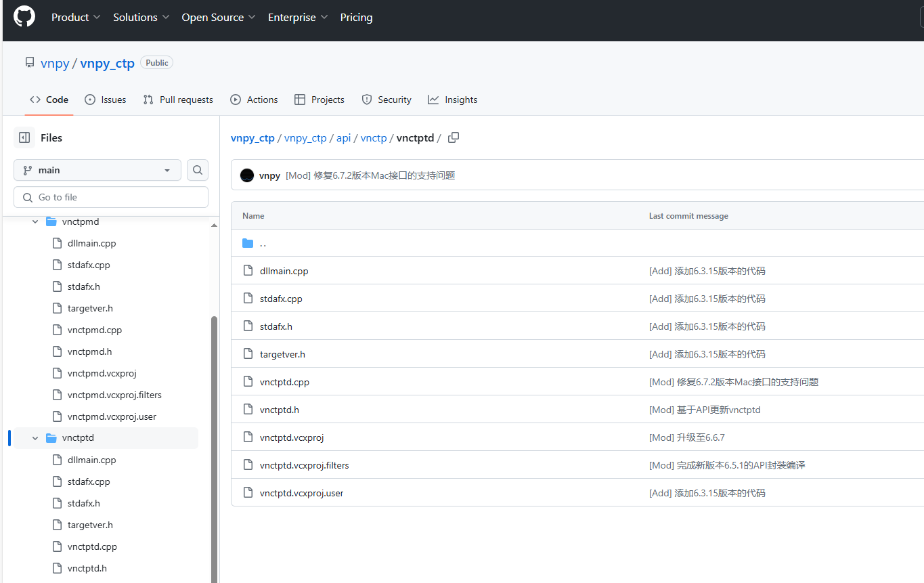Viewport: 924px width, 583px height.
Task: Open the Solutions menu dropdown
Action: click(141, 18)
